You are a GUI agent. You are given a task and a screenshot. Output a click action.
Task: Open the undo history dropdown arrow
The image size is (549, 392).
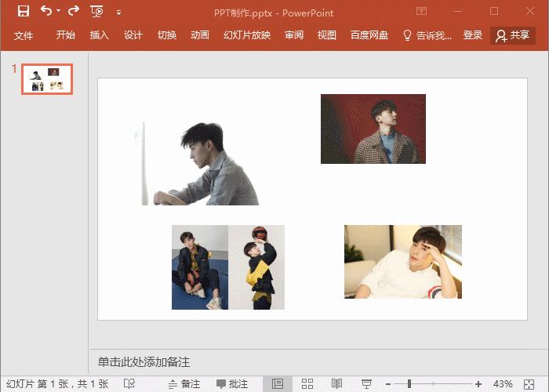coord(59,11)
